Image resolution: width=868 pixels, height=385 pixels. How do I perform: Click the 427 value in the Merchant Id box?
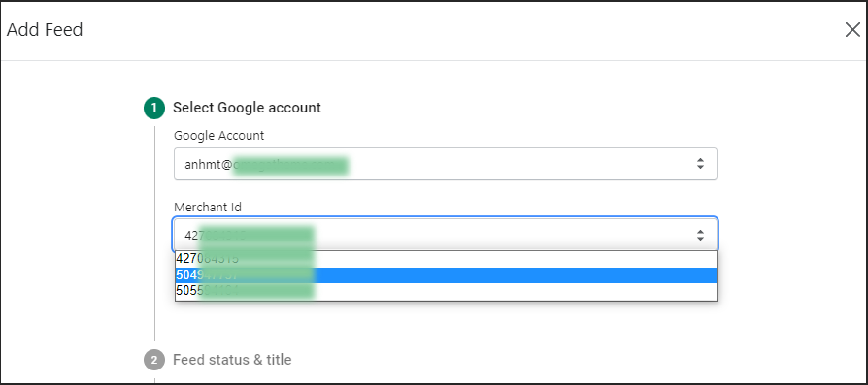191,235
